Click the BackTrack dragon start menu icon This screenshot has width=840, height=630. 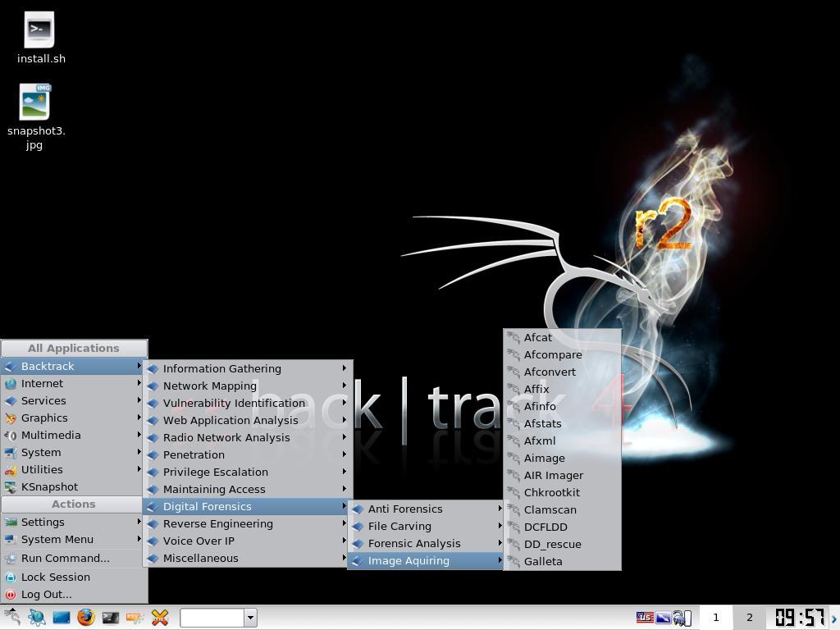11,618
